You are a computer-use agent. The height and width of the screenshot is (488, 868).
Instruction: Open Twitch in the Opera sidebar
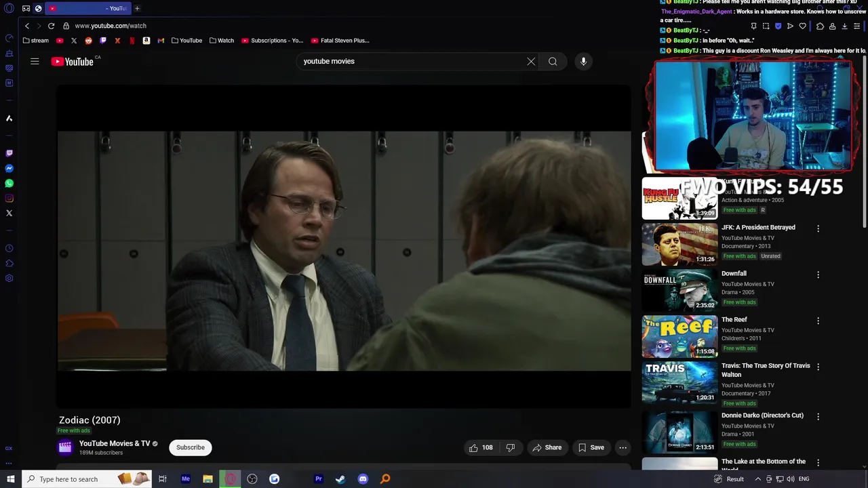pyautogui.click(x=9, y=154)
